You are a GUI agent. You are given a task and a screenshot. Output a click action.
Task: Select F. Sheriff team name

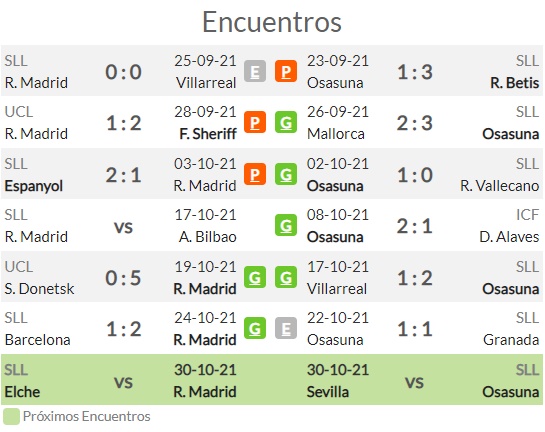208,134
